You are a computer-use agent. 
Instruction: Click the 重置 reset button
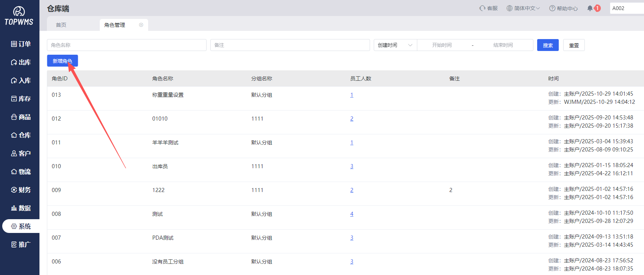[574, 45]
